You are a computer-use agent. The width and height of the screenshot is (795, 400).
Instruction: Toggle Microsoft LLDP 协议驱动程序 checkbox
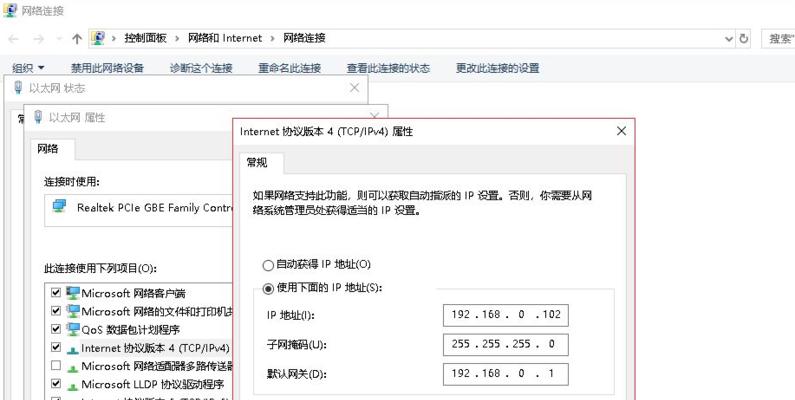pyautogui.click(x=56, y=384)
